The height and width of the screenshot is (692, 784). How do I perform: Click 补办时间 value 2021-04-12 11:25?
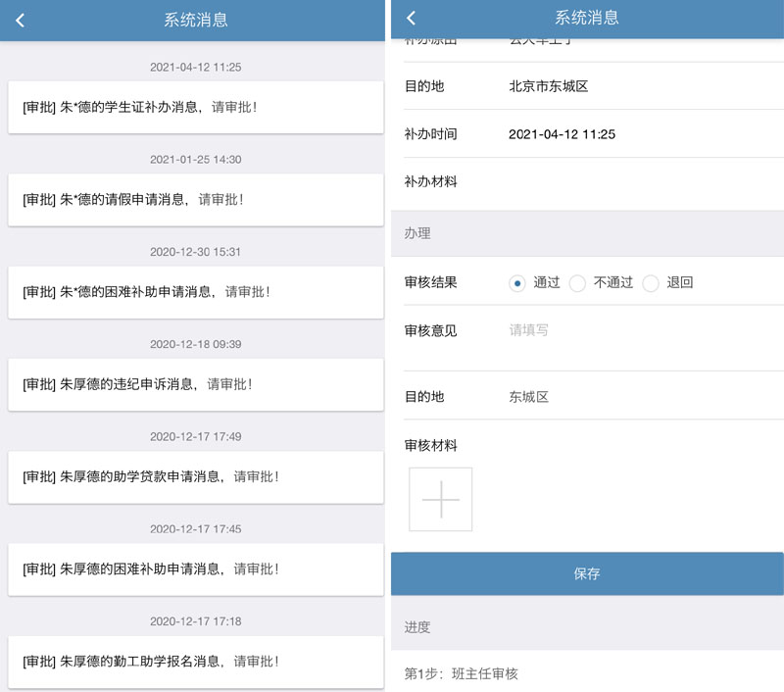click(562, 134)
